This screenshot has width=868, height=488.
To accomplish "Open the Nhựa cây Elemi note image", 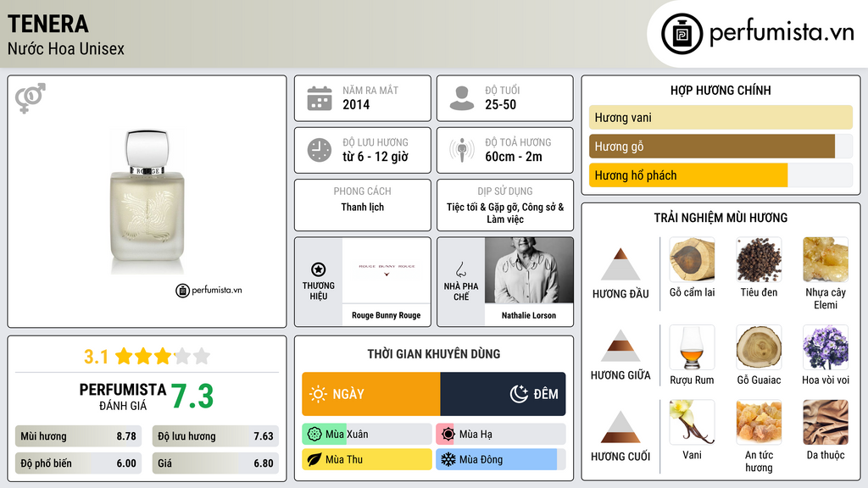I will 826,259.
